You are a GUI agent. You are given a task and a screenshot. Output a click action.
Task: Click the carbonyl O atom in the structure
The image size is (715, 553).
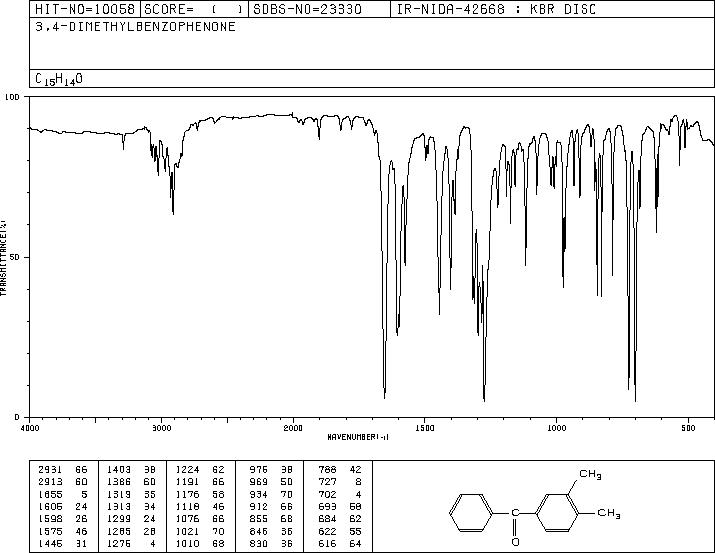click(515, 542)
